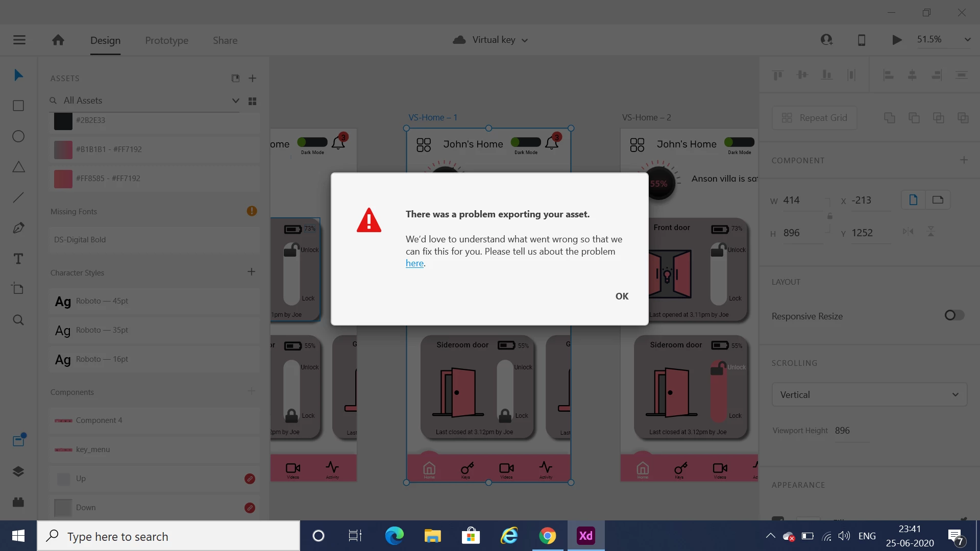The width and height of the screenshot is (980, 551).
Task: Toggle Dark Mode on VS-Home – 2
Action: click(x=739, y=142)
